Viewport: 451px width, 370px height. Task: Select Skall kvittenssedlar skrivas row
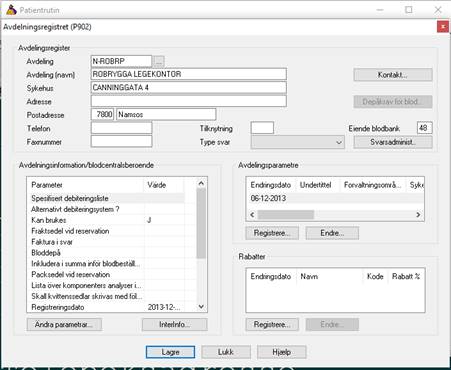(x=107, y=296)
